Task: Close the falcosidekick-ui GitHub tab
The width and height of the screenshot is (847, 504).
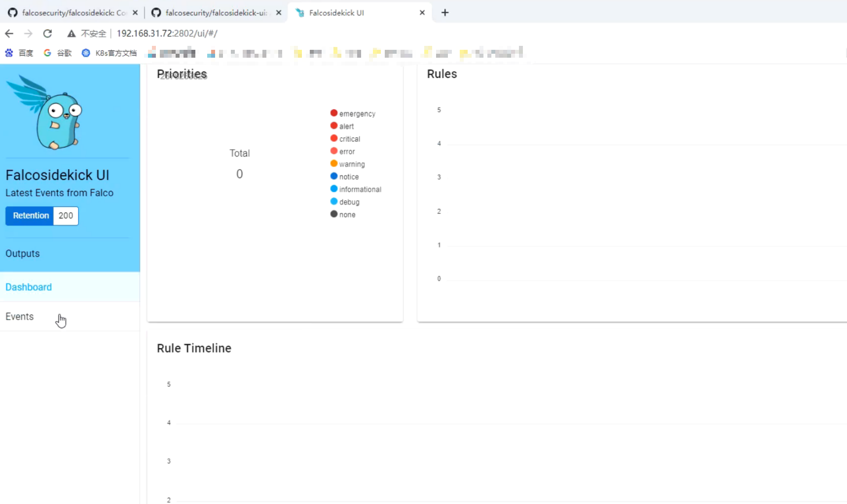Action: pyautogui.click(x=279, y=13)
